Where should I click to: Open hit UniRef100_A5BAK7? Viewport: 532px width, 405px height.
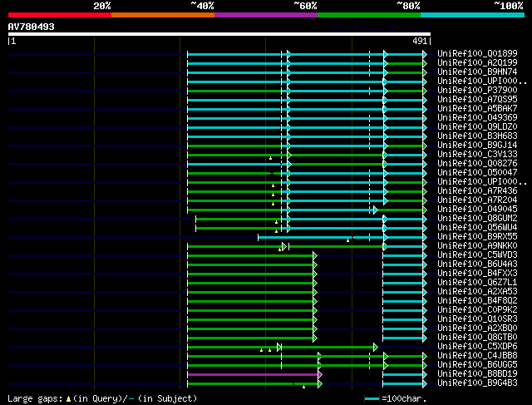[x=477, y=108]
